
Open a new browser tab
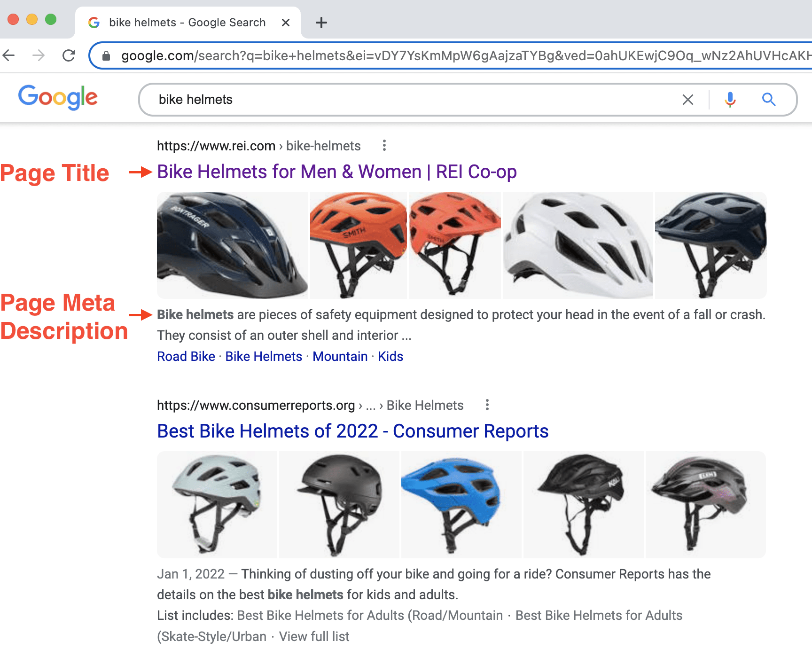321,23
